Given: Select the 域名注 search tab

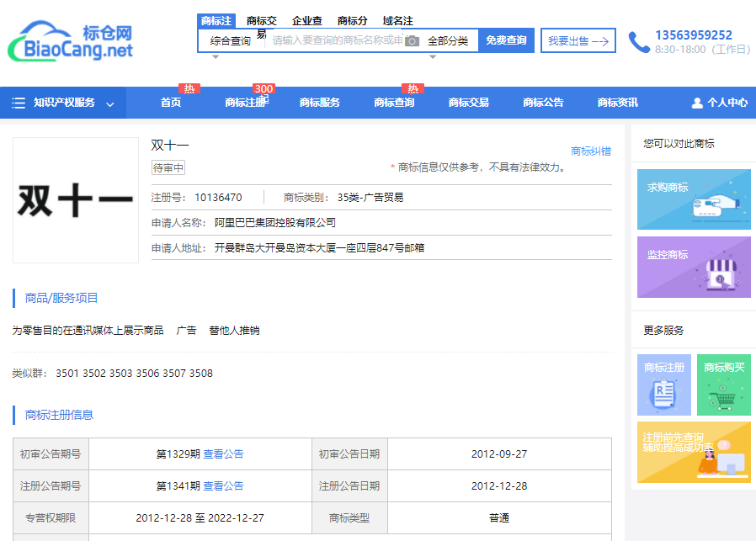Looking at the screenshot, I should [x=397, y=21].
